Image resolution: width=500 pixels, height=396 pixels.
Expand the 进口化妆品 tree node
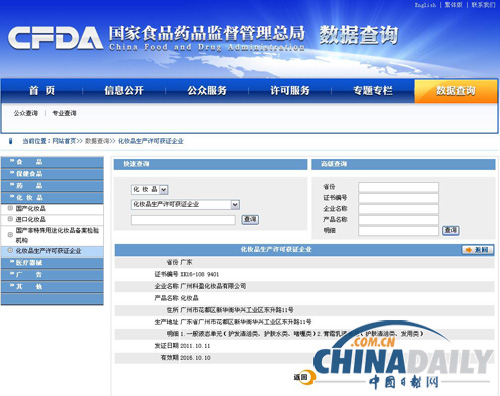tap(10, 219)
